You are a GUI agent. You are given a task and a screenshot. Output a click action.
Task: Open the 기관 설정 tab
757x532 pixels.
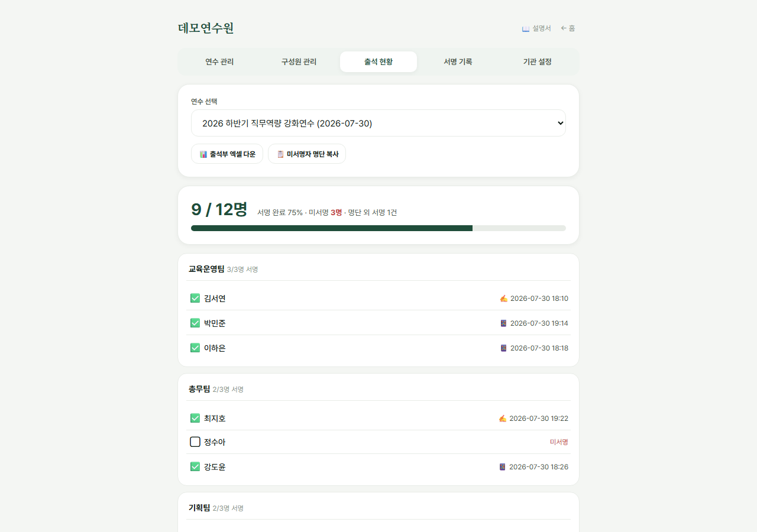point(538,61)
